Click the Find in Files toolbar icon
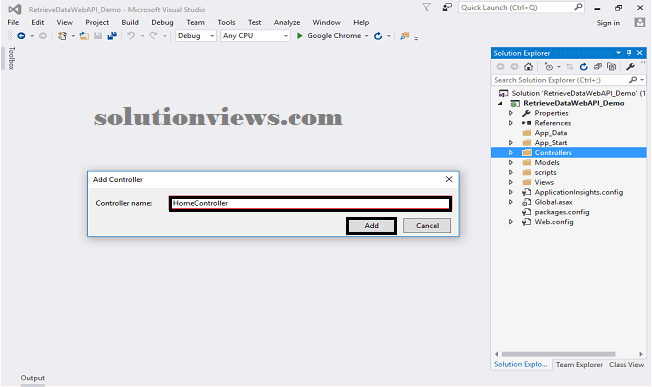This screenshot has height=387, width=652. pyautogui.click(x=404, y=36)
